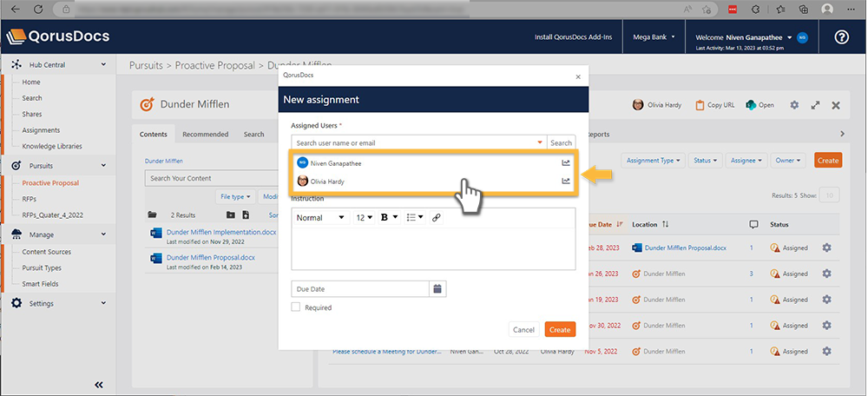This screenshot has height=396, width=868.
Task: Click the upload file icon in Contents
Action: [246, 214]
